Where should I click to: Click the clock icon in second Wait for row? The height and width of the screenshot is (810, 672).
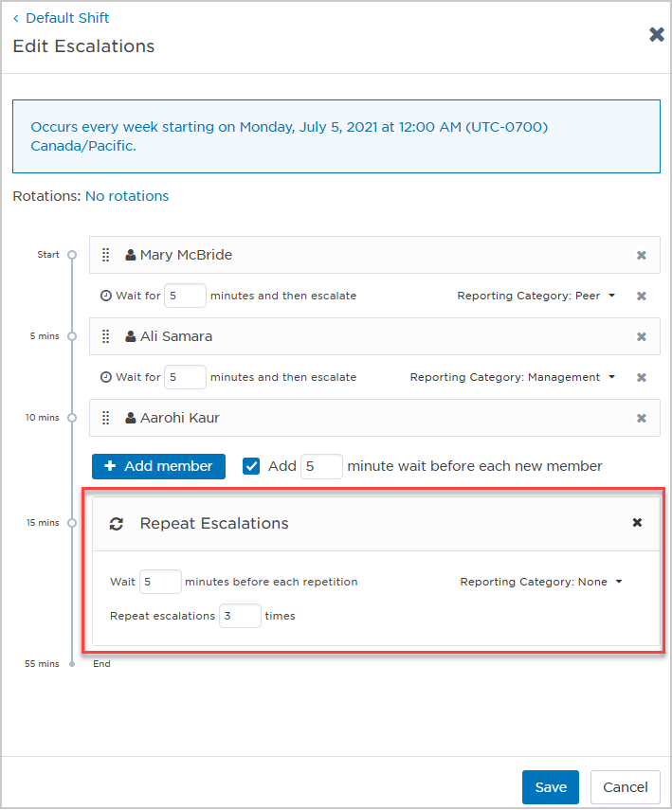click(106, 378)
